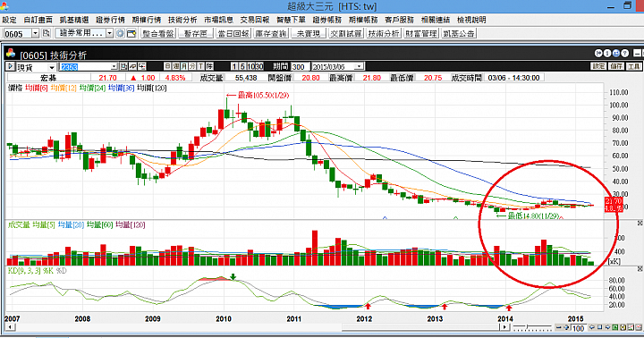Image resolution: width=644 pixels, height=338 pixels.
Task: Open the 0605 page code dropdown
Action: tap(35, 33)
